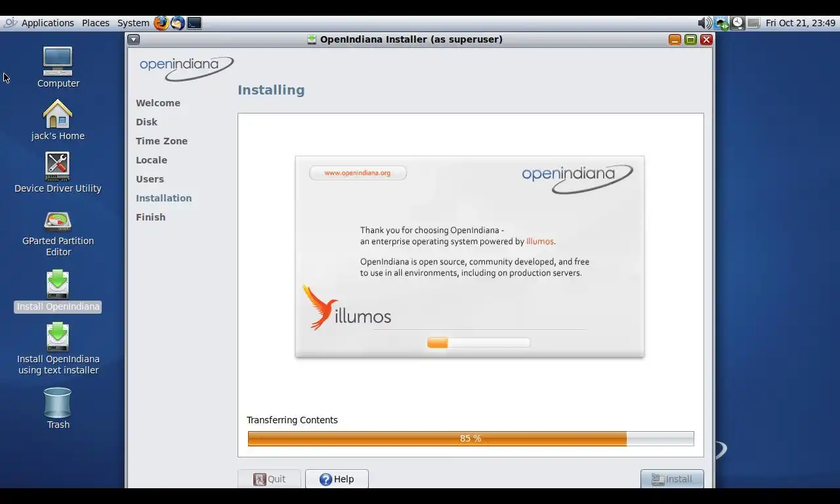This screenshot has height=504, width=840.
Task: Select the Finish step in the sidebar
Action: click(x=150, y=217)
